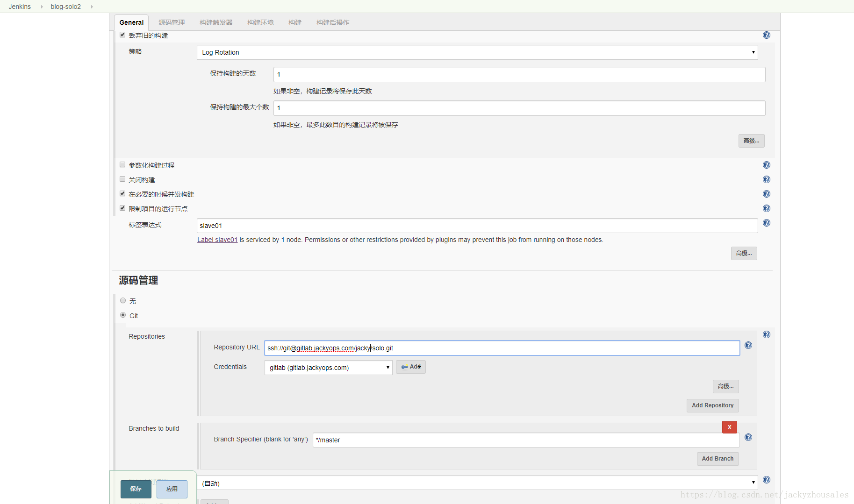Switch to the 构建环境 tab
The width and height of the screenshot is (854, 504).
tap(260, 22)
